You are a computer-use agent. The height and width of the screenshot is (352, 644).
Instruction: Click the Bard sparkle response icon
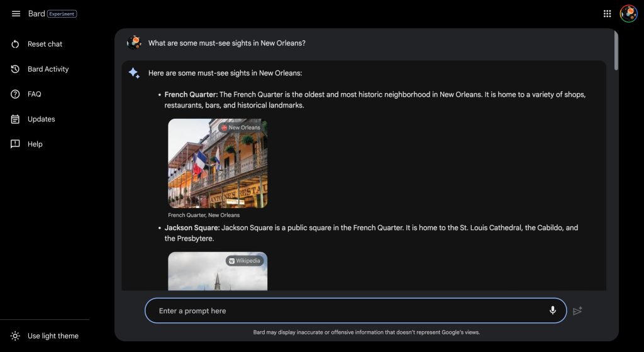[134, 74]
